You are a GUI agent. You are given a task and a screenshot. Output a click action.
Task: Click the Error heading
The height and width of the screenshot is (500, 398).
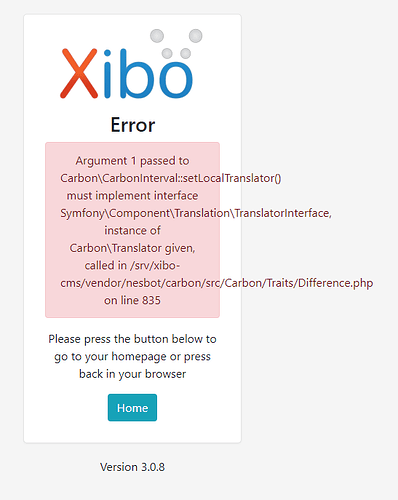pyautogui.click(x=133, y=125)
